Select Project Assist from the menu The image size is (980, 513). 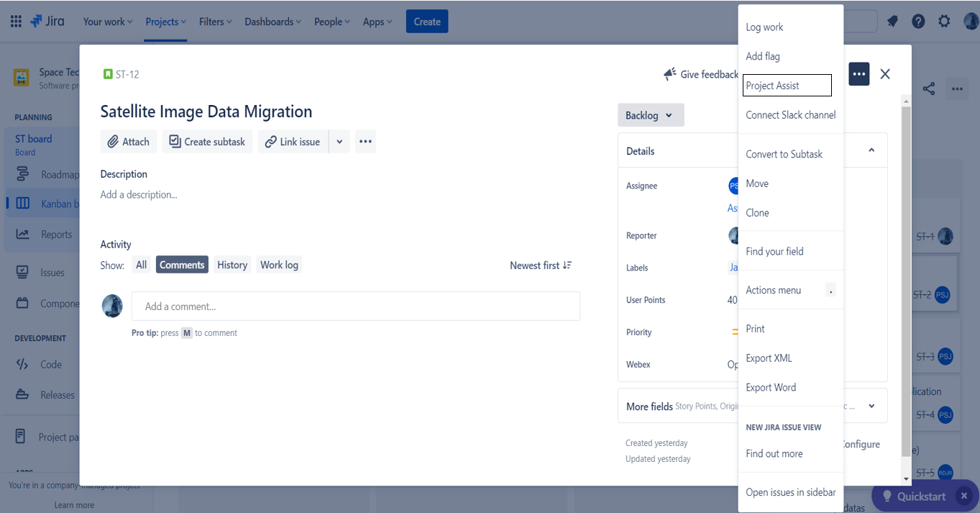pyautogui.click(x=787, y=86)
